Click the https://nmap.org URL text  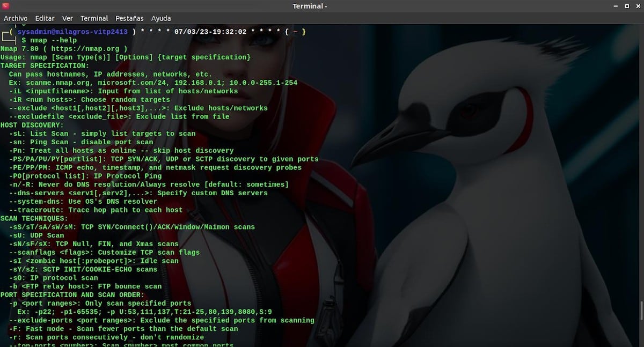click(85, 49)
